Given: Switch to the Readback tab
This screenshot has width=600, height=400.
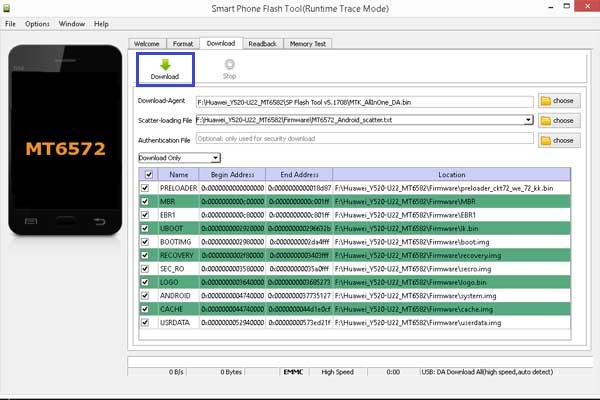Looking at the screenshot, I should (x=262, y=44).
